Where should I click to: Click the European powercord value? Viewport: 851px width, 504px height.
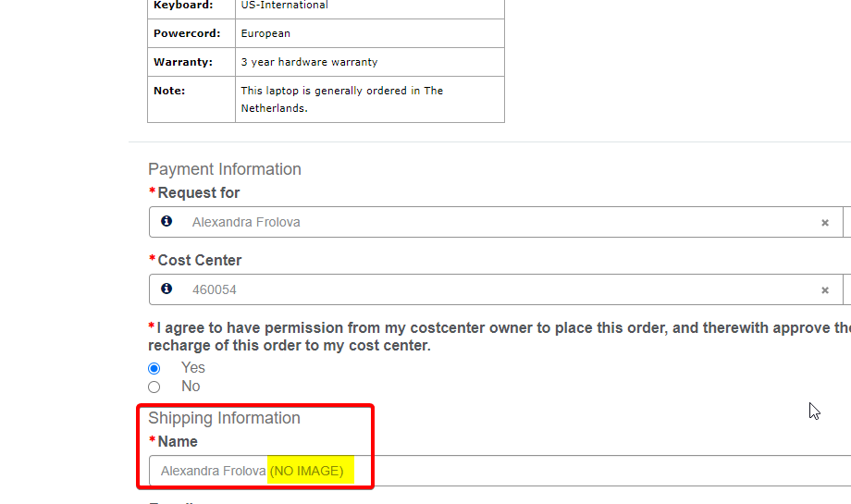265,33
